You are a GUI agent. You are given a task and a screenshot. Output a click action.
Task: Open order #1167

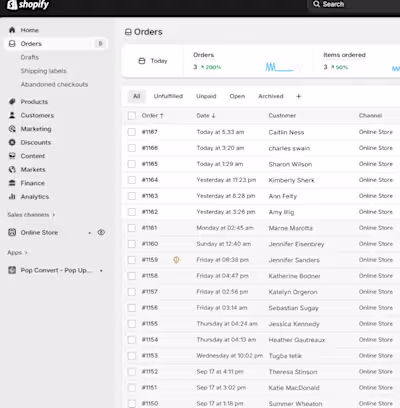pos(150,132)
